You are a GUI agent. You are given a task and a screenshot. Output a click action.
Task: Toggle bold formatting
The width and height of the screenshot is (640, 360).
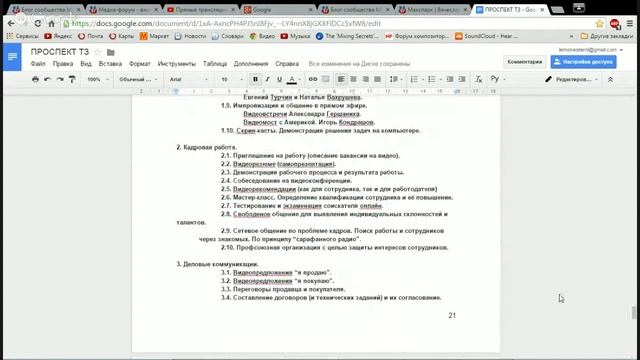[x=256, y=79]
